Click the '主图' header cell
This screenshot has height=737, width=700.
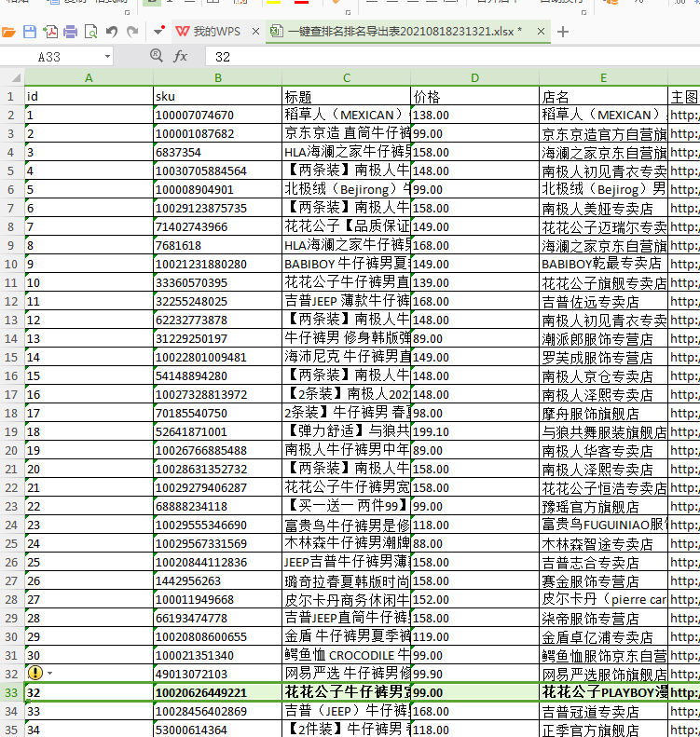point(684,96)
